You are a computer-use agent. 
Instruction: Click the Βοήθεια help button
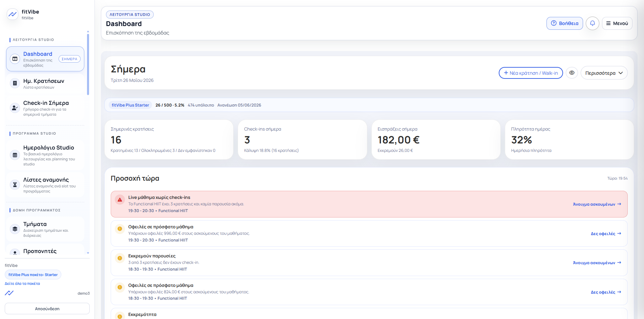pyautogui.click(x=564, y=23)
